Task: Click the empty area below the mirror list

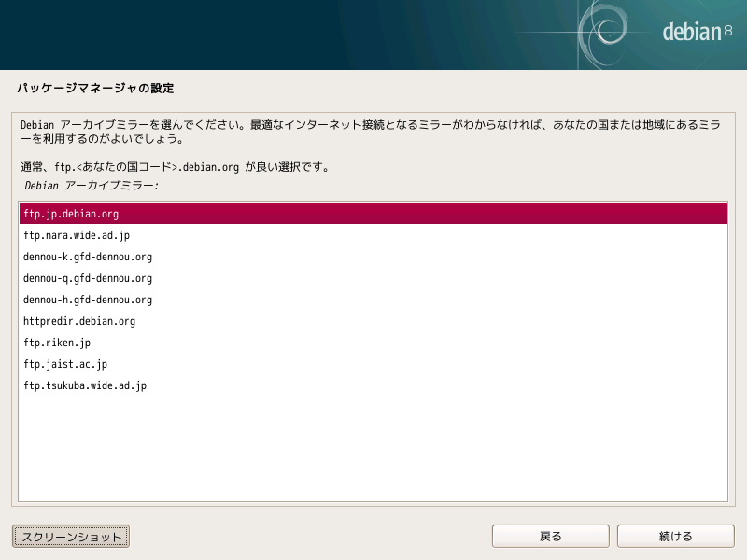Action: pyautogui.click(x=373, y=448)
